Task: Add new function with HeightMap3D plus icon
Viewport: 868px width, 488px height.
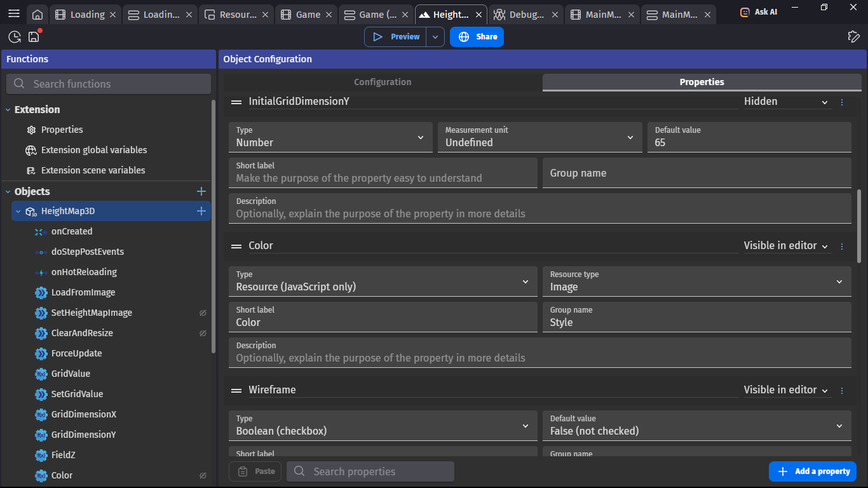Action: (x=201, y=211)
